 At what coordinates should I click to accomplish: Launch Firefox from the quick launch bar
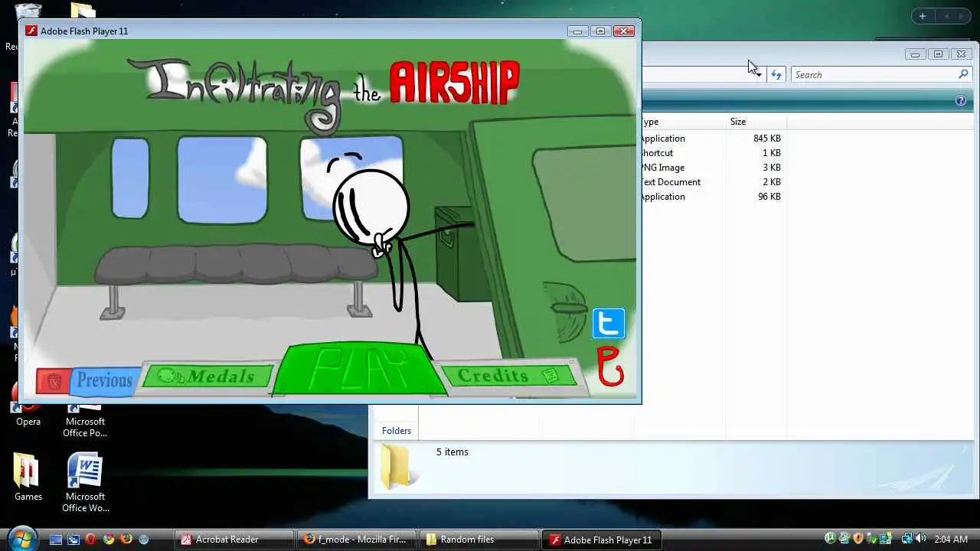[x=126, y=540]
